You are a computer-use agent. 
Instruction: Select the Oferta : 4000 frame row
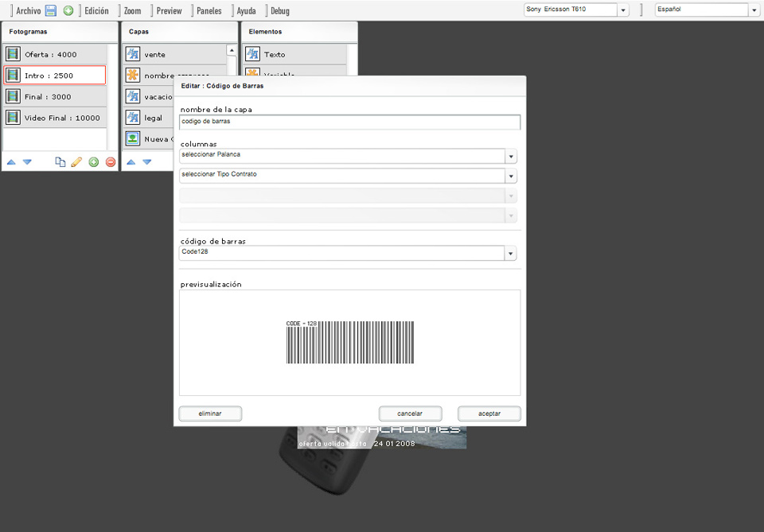(x=55, y=54)
